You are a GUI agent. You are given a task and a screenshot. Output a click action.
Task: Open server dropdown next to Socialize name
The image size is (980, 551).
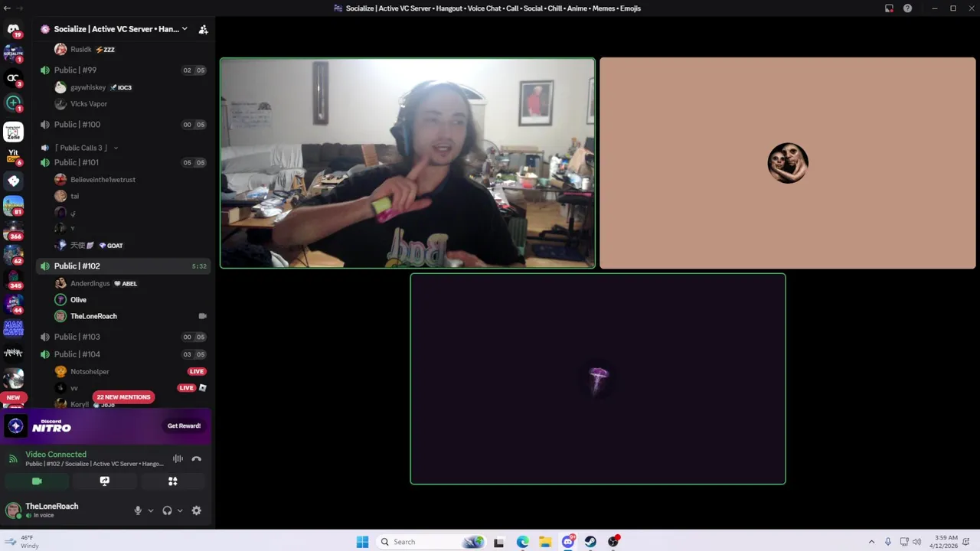(185, 29)
